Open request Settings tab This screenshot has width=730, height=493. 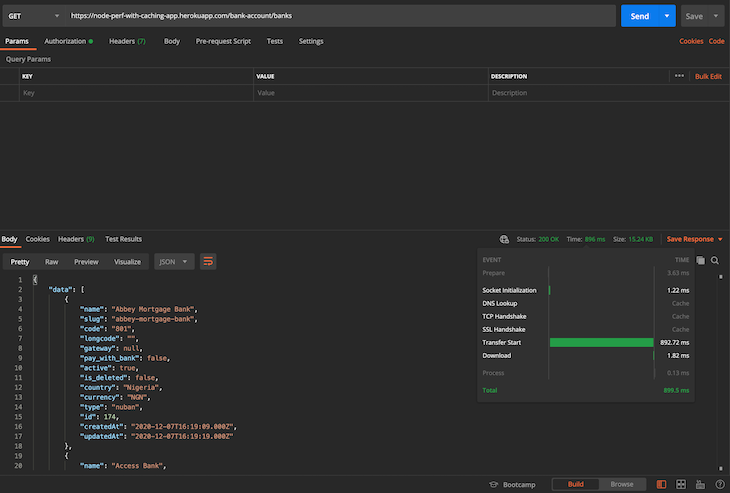[311, 41]
